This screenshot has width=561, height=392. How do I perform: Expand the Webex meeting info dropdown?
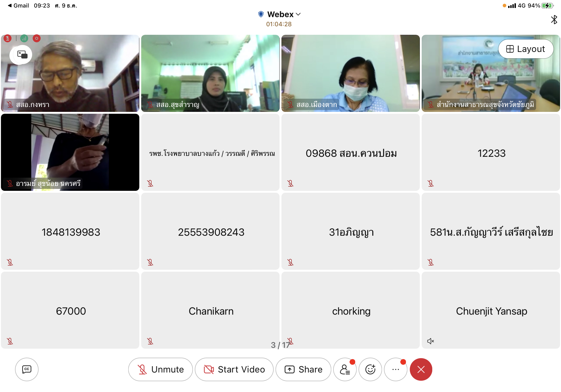(x=298, y=14)
